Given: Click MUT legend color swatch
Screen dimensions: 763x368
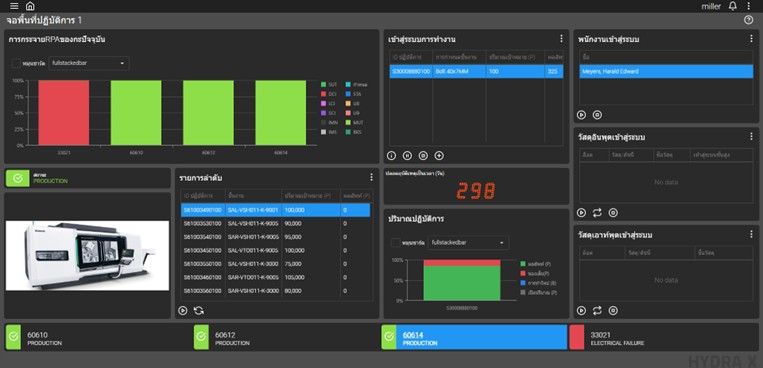Looking at the screenshot, I should (347, 123).
